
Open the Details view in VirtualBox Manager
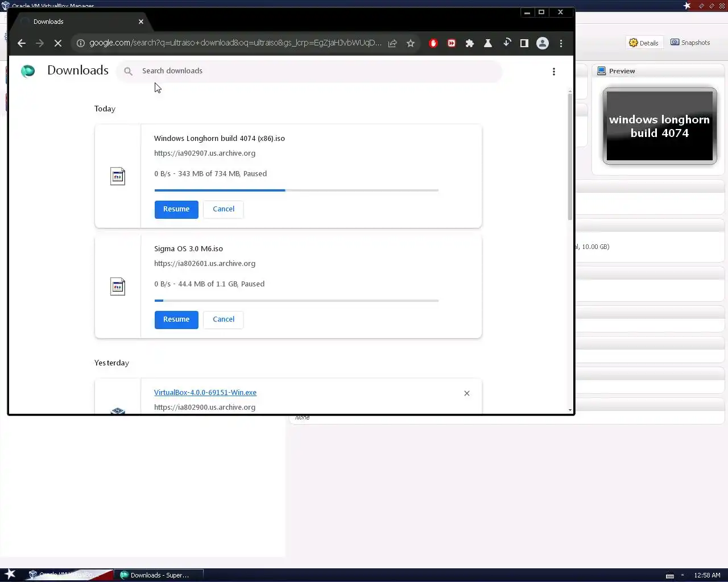[x=644, y=43]
